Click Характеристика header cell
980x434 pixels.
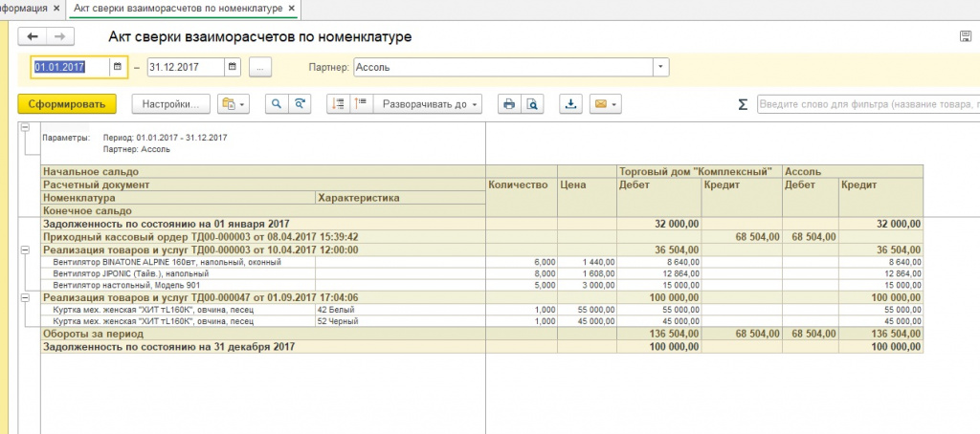point(401,198)
